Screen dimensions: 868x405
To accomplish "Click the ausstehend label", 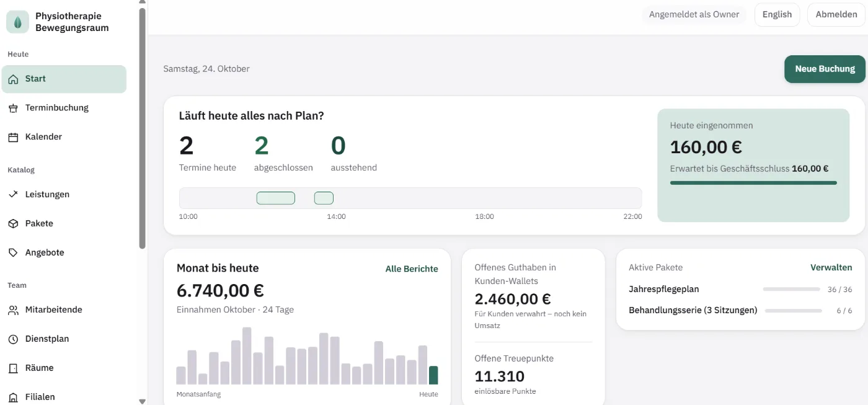I will [353, 167].
